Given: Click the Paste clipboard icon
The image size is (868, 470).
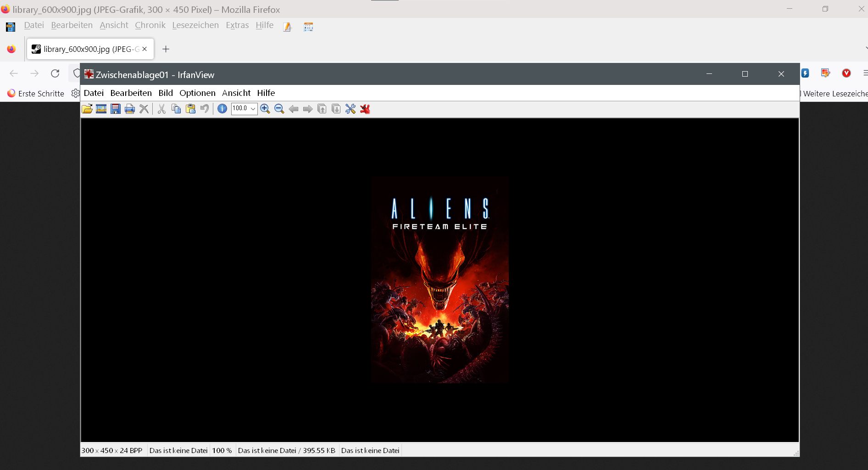Looking at the screenshot, I should [x=190, y=109].
